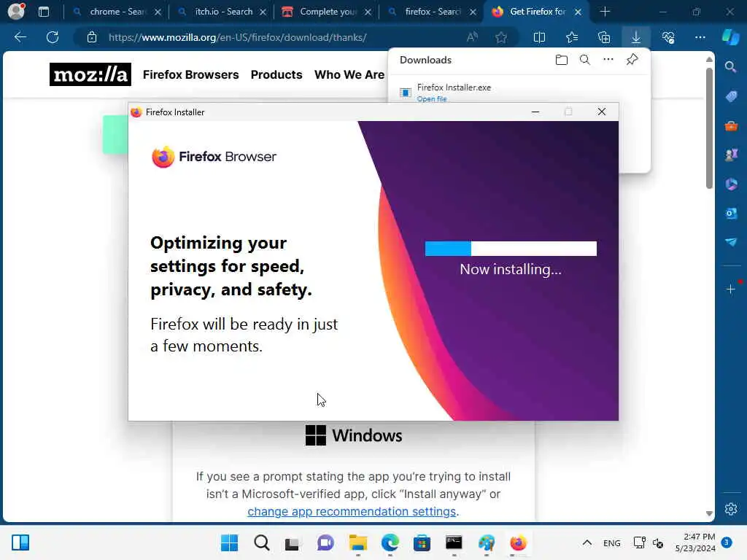Go back with the browser back arrow
The height and width of the screenshot is (560, 747).
click(x=20, y=37)
